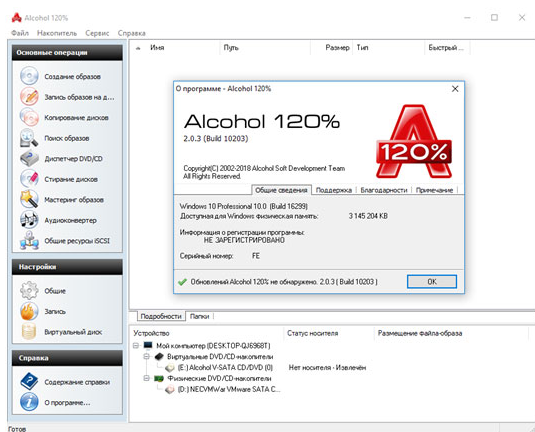The image size is (535, 432).
Task: Click the sort arrow column header
Action: [x=138, y=48]
